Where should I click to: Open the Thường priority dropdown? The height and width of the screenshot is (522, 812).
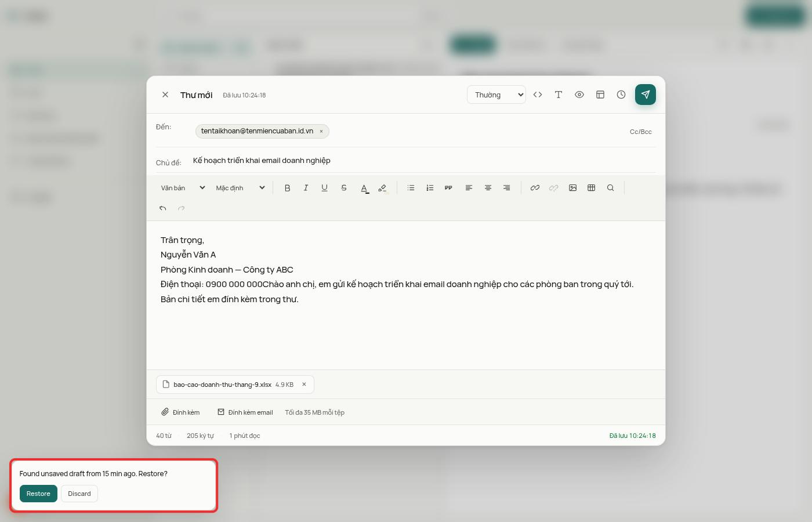(x=496, y=95)
